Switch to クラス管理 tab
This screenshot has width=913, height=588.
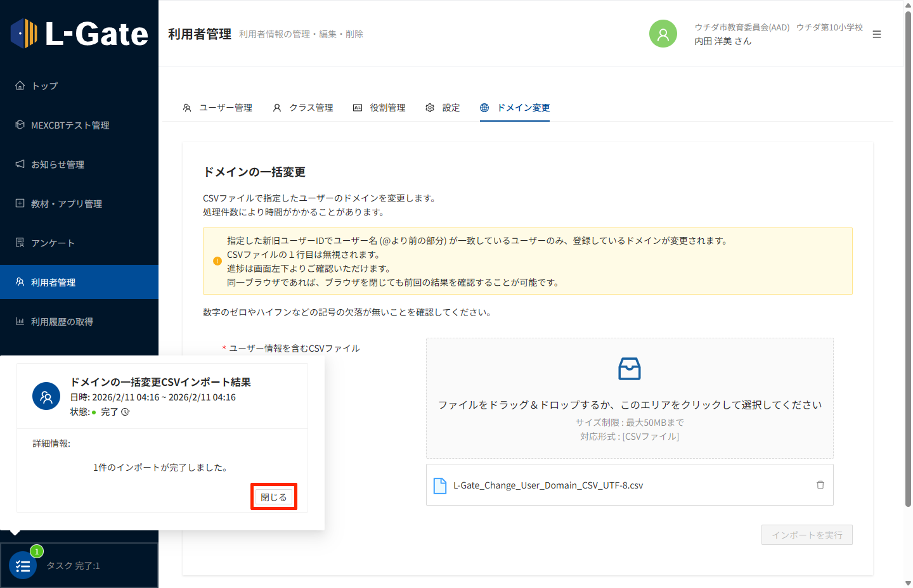[303, 108]
